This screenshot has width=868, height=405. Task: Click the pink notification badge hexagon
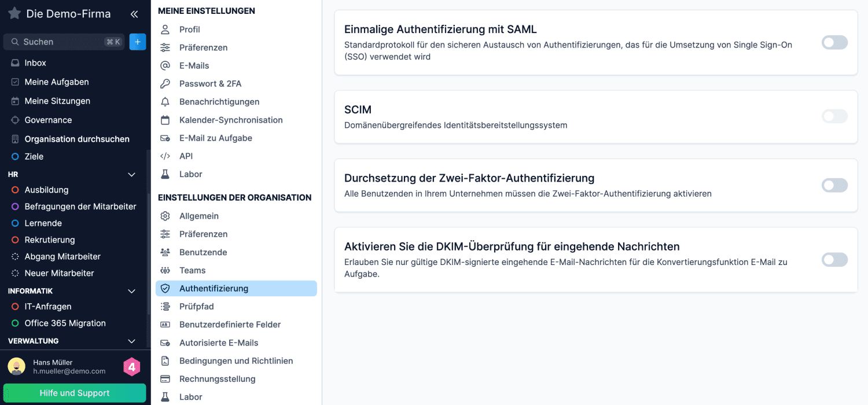click(x=132, y=367)
